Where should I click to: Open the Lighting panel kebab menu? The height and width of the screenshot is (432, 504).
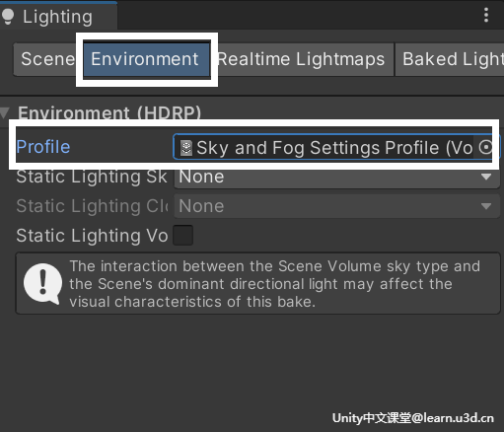tap(486, 16)
